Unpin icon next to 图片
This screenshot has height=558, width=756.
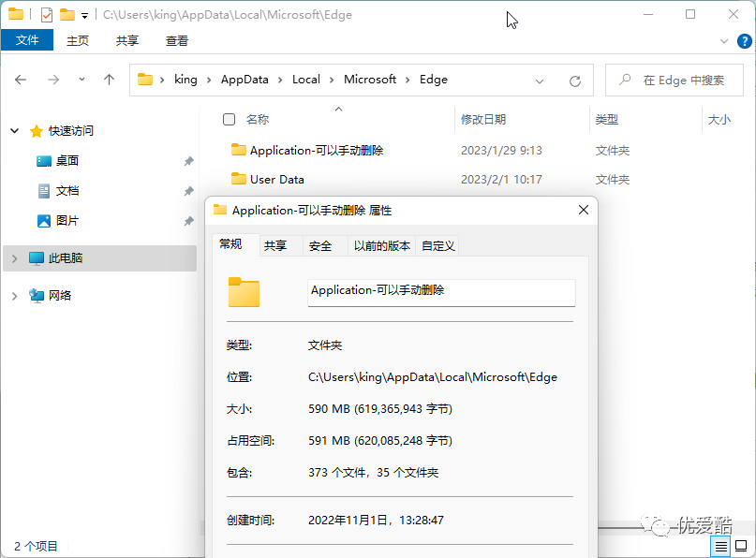(188, 221)
